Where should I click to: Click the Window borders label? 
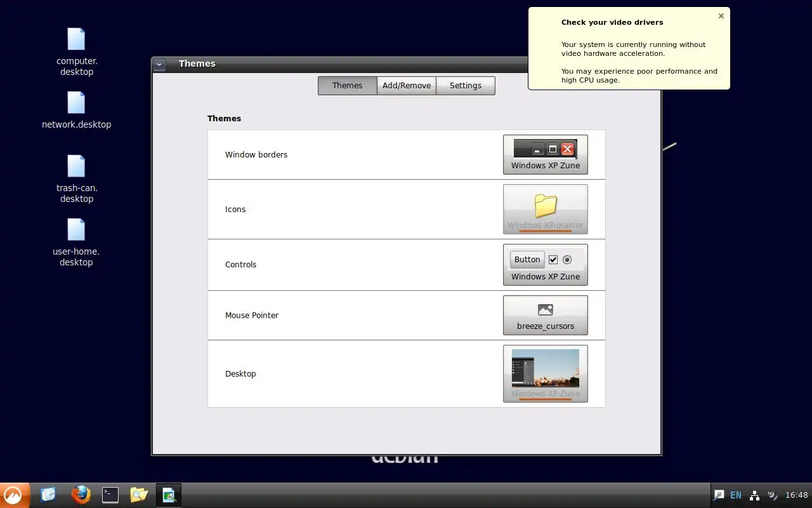256,155
